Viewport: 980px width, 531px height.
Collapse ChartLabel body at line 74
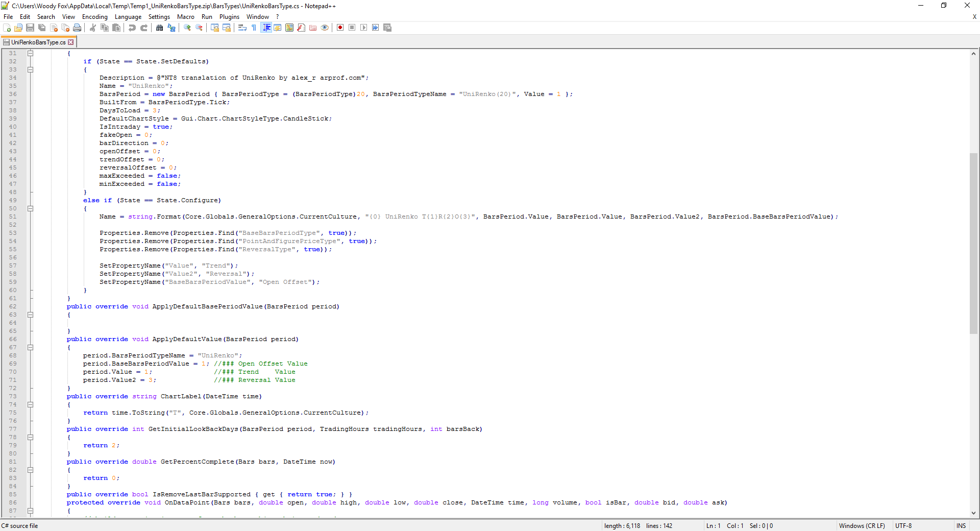coord(30,404)
